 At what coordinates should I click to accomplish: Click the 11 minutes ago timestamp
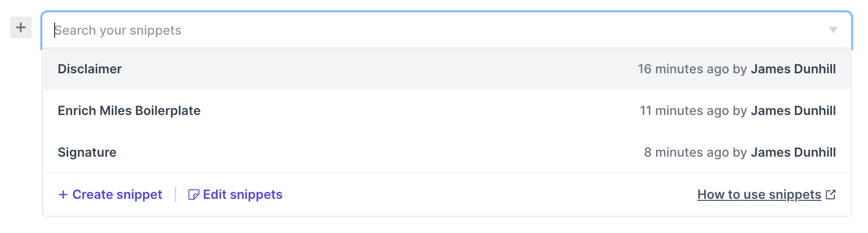(x=684, y=110)
